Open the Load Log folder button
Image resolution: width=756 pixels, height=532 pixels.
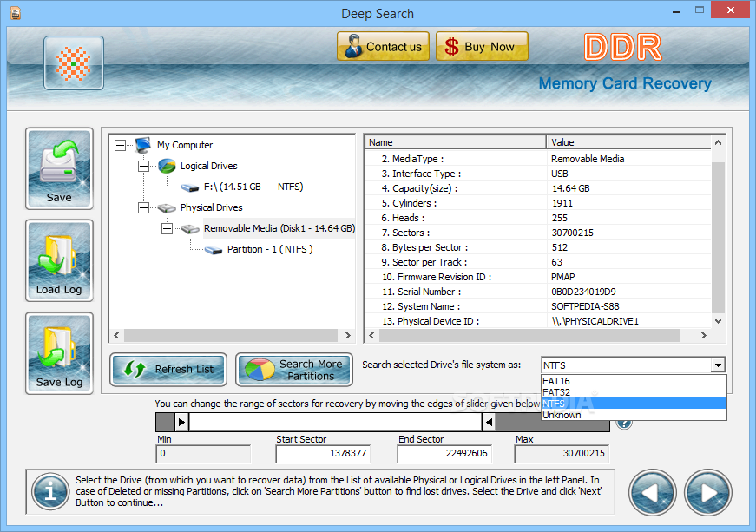coord(59,260)
